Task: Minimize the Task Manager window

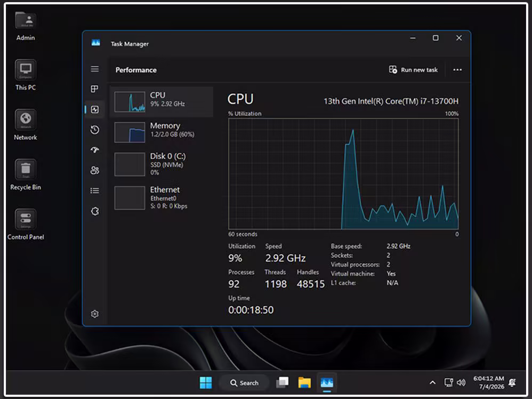Action: click(413, 38)
